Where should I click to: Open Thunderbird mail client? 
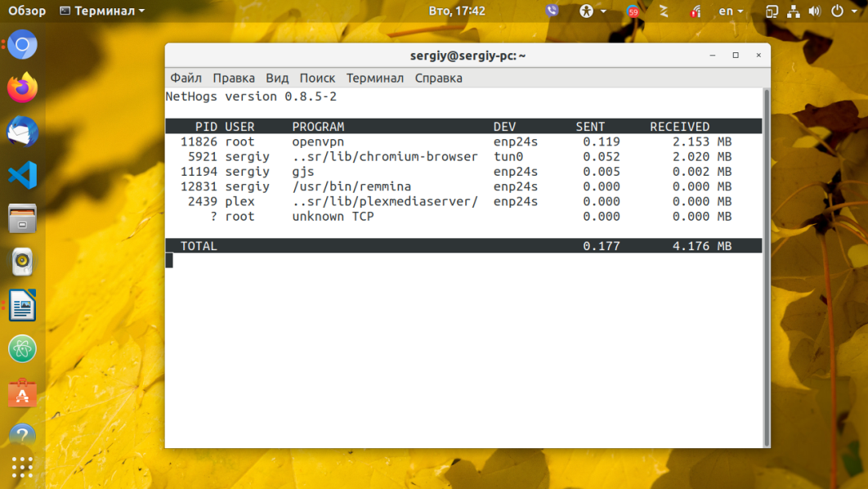tap(22, 132)
